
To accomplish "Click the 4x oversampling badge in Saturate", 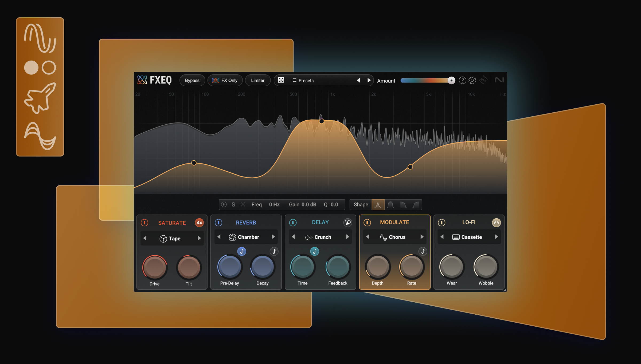I will click(199, 223).
